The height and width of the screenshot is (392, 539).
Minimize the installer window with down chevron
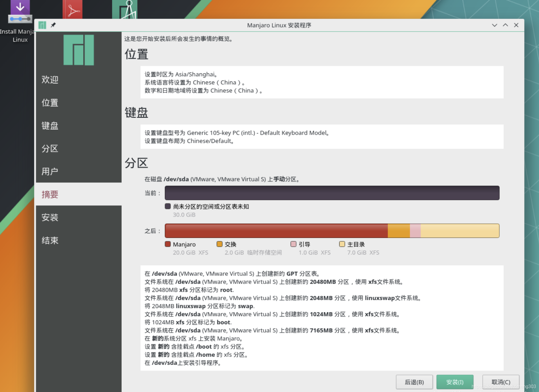pos(494,25)
